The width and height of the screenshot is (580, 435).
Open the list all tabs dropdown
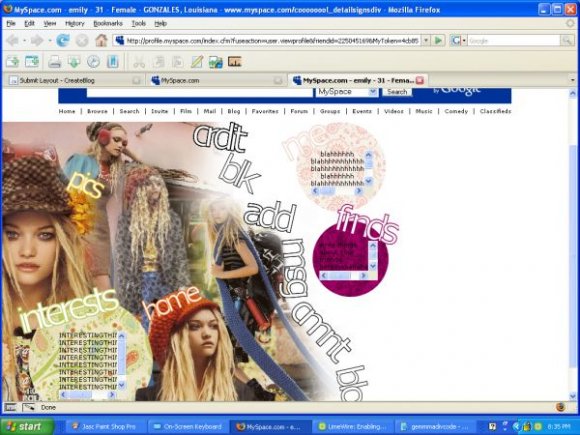coord(573,80)
